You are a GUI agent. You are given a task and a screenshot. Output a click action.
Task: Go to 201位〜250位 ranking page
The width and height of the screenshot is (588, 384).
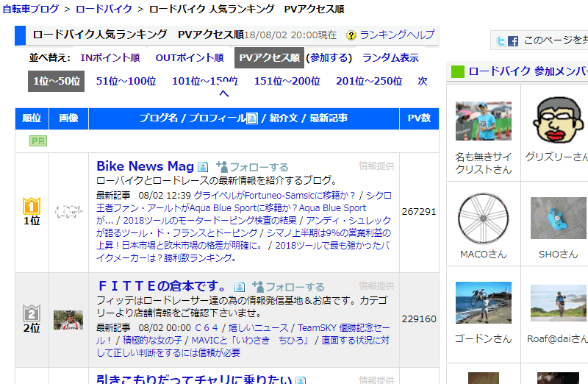tap(369, 81)
